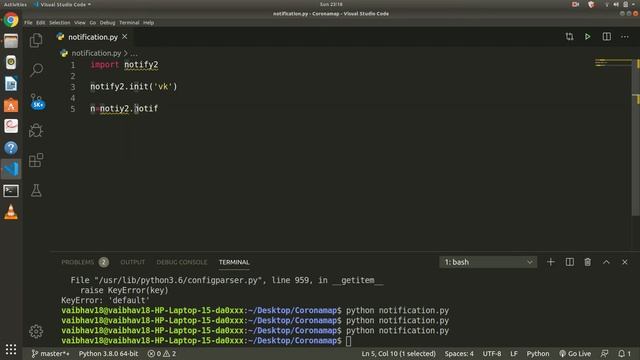This screenshot has height=360, width=640.
Task: Click the Ln 5, Col 10 cursor position
Action: tap(398, 353)
